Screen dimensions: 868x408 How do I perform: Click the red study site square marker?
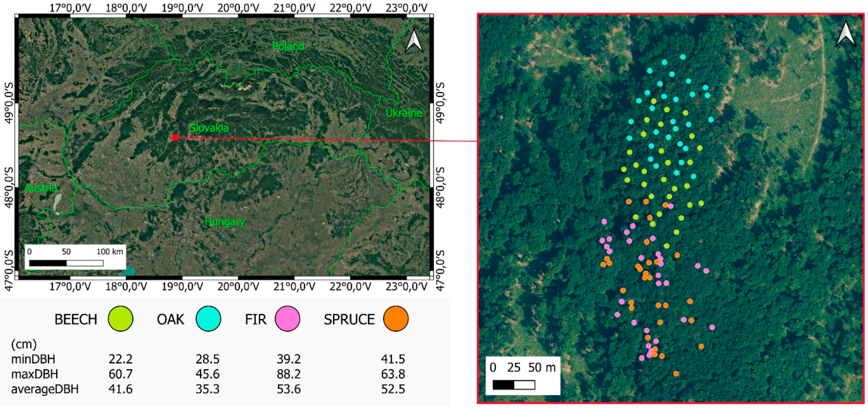point(175,137)
